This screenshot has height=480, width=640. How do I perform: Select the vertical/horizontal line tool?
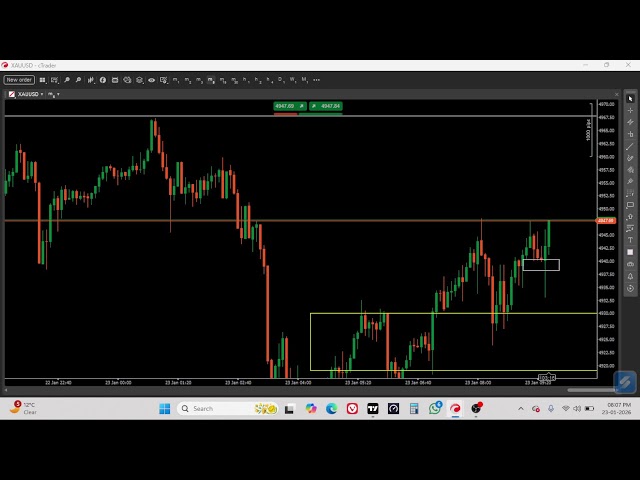click(x=630, y=134)
